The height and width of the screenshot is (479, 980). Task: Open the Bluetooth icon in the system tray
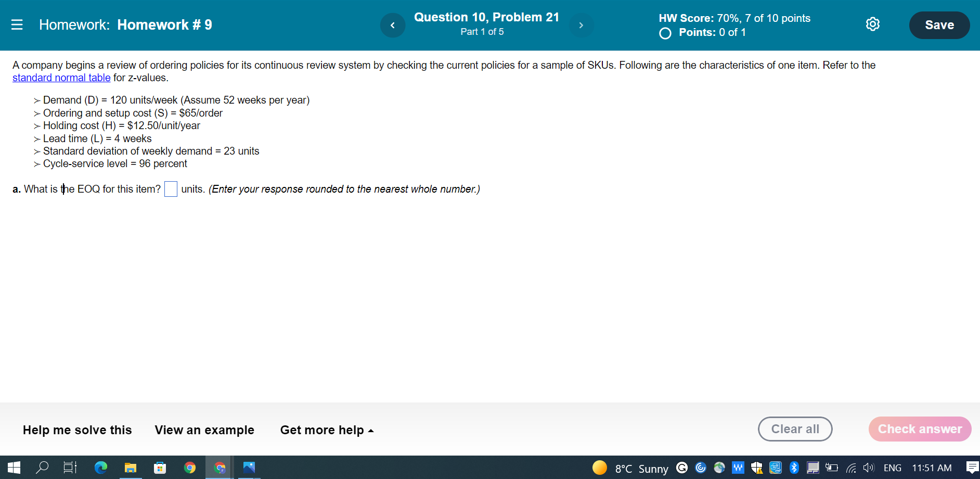pyautogui.click(x=794, y=468)
